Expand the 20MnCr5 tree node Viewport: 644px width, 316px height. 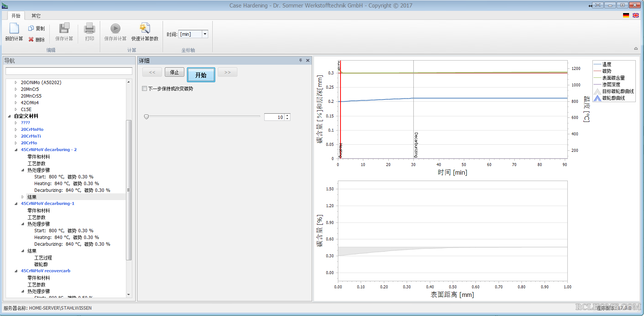pyautogui.click(x=16, y=89)
